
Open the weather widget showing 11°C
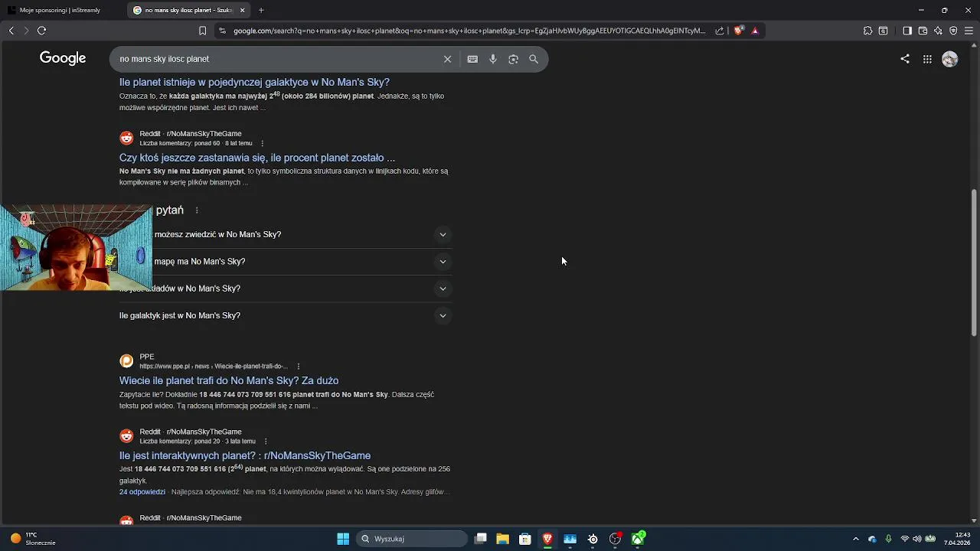click(x=33, y=539)
